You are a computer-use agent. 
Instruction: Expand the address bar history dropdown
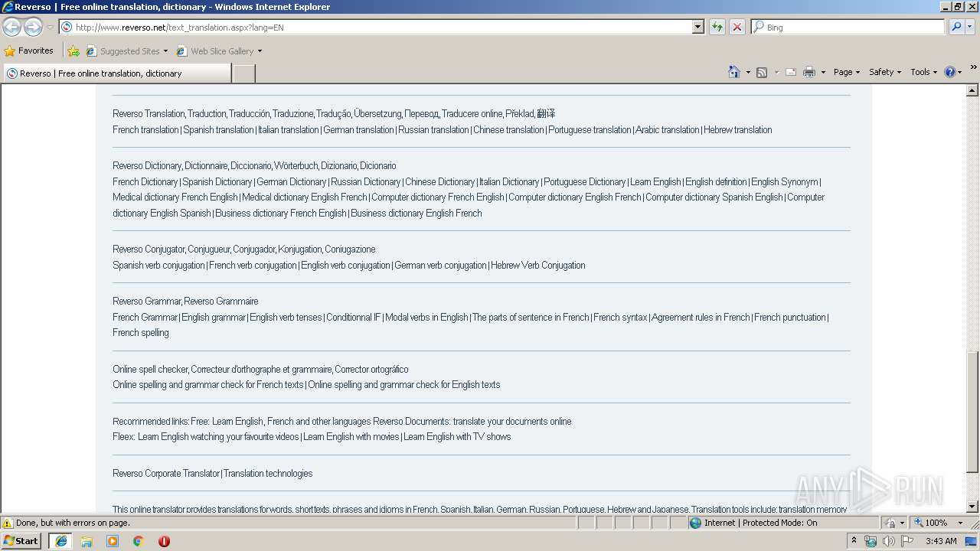click(x=697, y=27)
